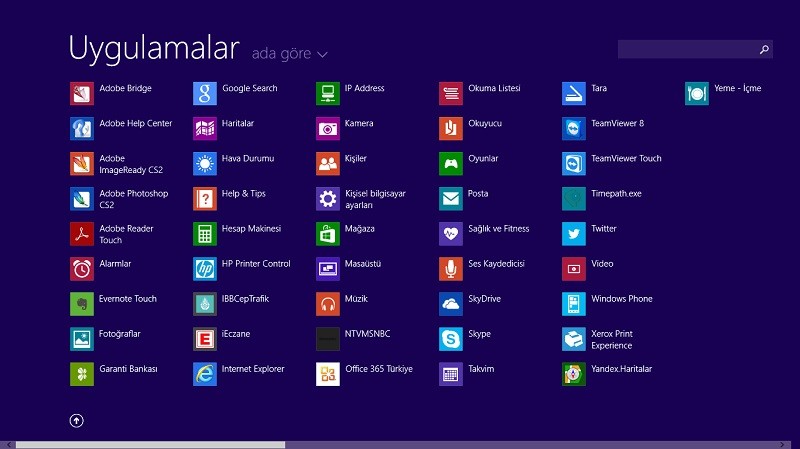The height and width of the screenshot is (449, 800).
Task: Click the scrollbar right arrow
Action: [x=782, y=445]
